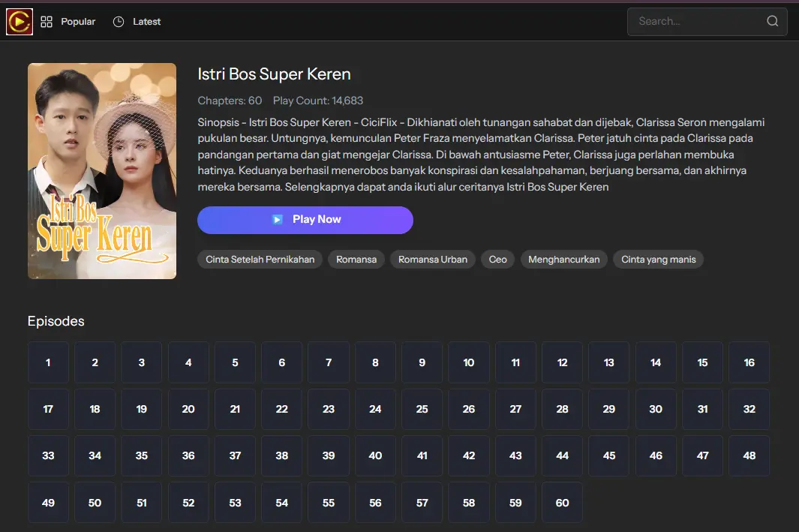The height and width of the screenshot is (532, 799).
Task: Select episode 16 button
Action: (749, 362)
